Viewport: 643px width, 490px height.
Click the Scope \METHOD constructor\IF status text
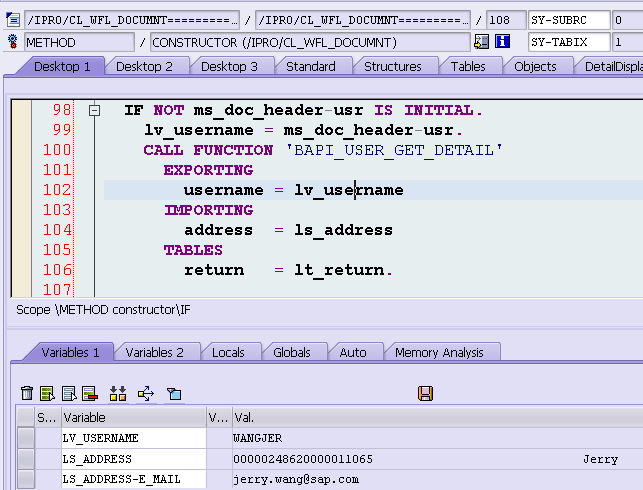pos(103,310)
